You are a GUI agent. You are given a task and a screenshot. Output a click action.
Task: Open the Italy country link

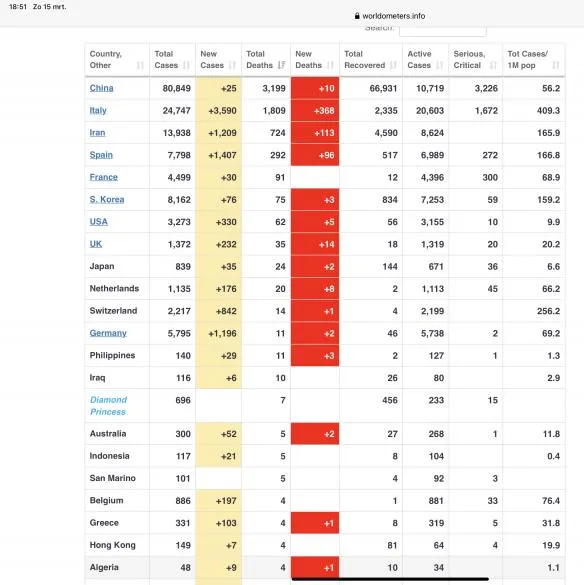(98, 110)
